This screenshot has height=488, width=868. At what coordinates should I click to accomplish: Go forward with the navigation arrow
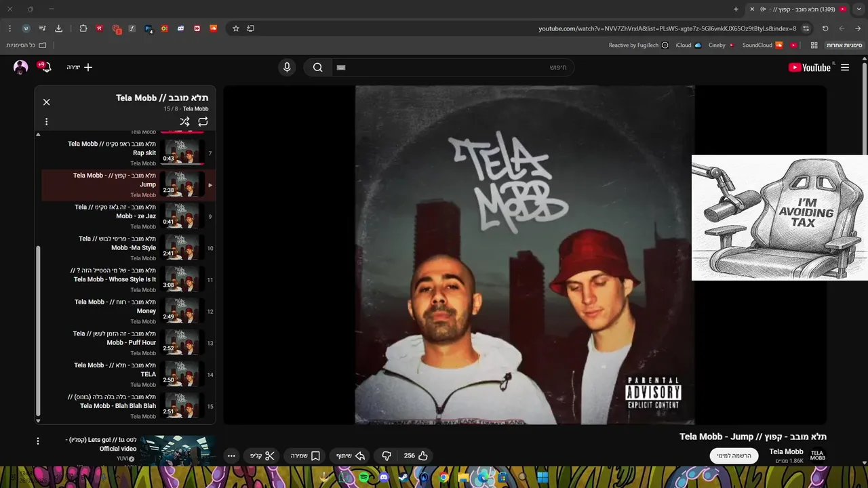click(842, 28)
